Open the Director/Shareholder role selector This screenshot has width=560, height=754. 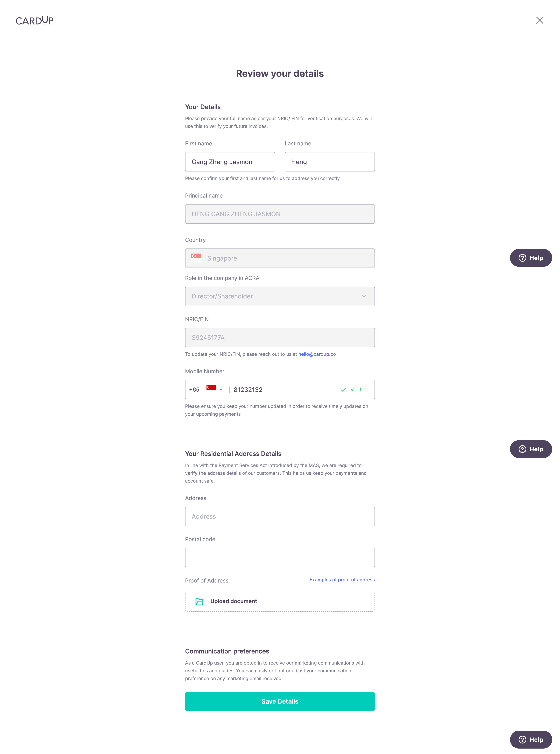(280, 296)
